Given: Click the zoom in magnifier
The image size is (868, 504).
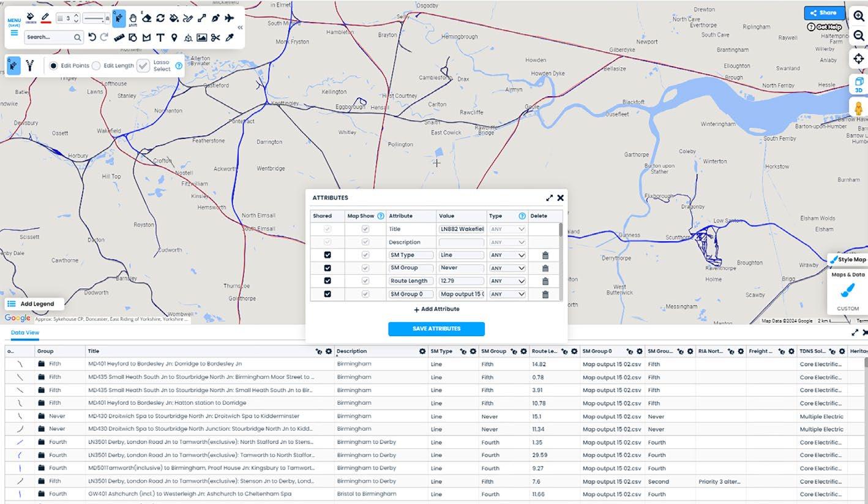Looking at the screenshot, I should click(x=859, y=17).
